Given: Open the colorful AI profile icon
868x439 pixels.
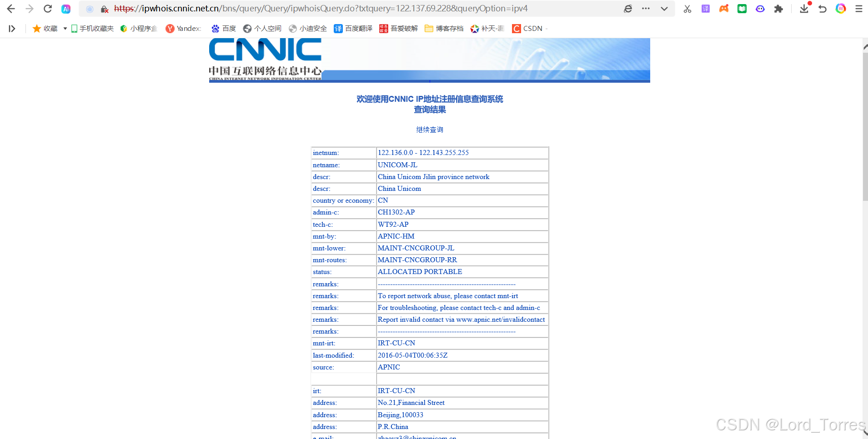Looking at the screenshot, I should click(x=841, y=9).
